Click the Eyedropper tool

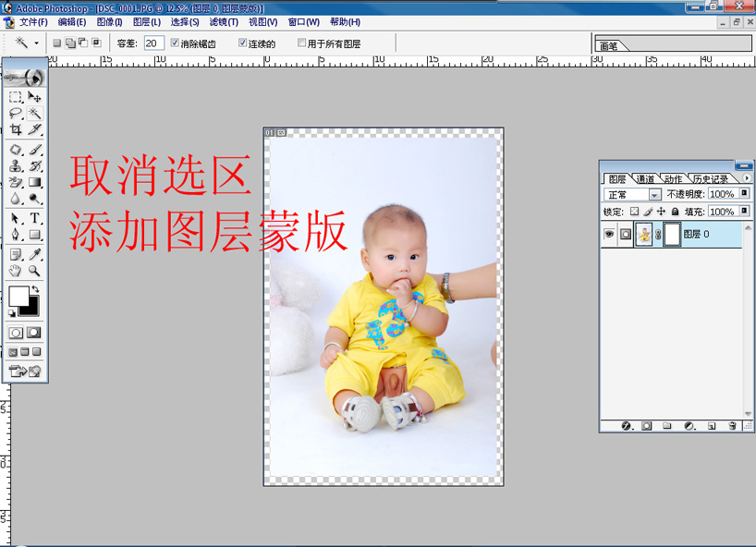[35, 253]
